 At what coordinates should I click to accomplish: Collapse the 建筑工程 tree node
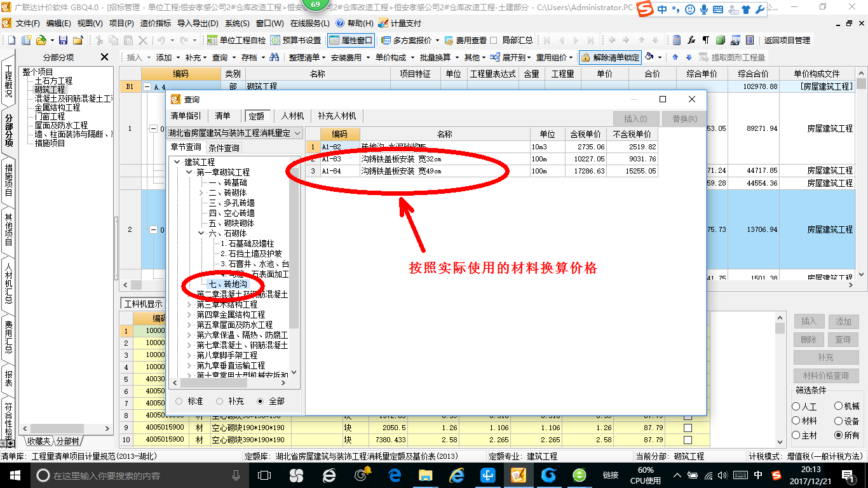point(177,163)
